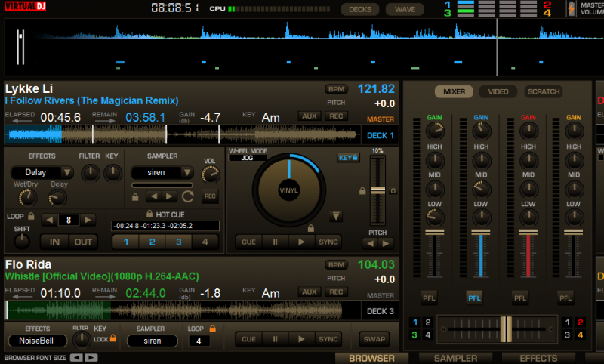Select next sample in Deck 1 sampler
The image size is (604, 364).
168,196
